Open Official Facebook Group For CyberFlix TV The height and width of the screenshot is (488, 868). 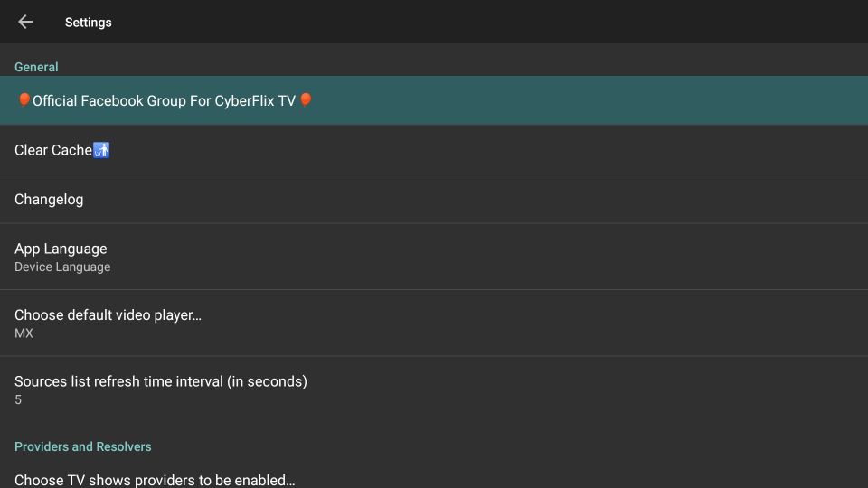tap(434, 100)
